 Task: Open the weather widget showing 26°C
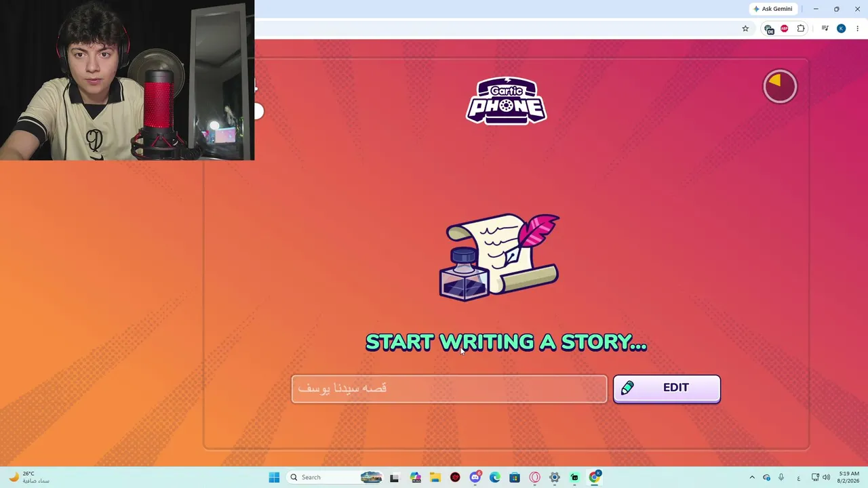tap(29, 477)
